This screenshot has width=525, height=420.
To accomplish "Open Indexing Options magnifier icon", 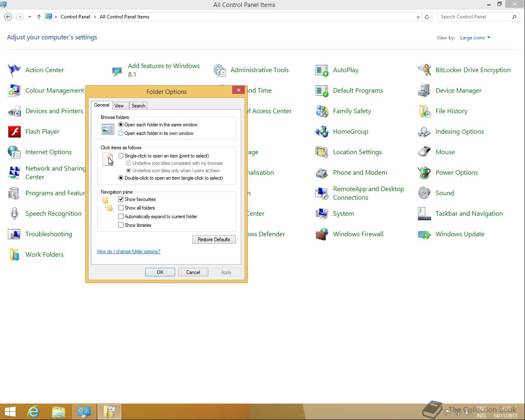I will coord(425,132).
